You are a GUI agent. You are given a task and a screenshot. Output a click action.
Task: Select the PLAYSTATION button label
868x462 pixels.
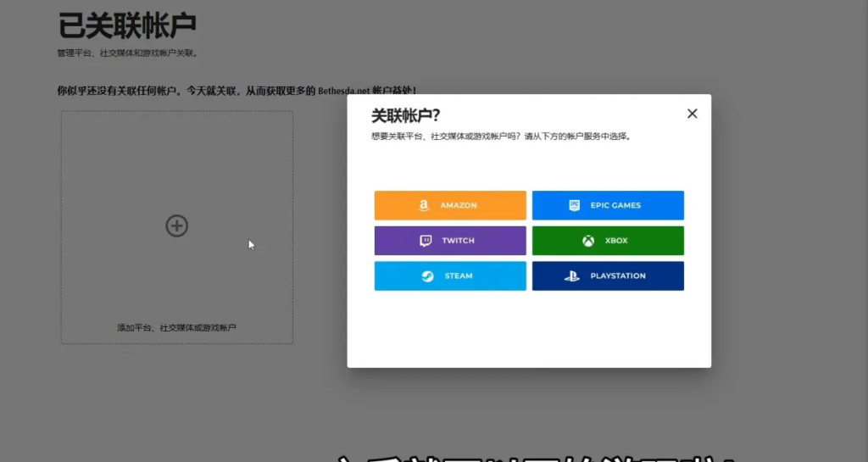coord(618,276)
